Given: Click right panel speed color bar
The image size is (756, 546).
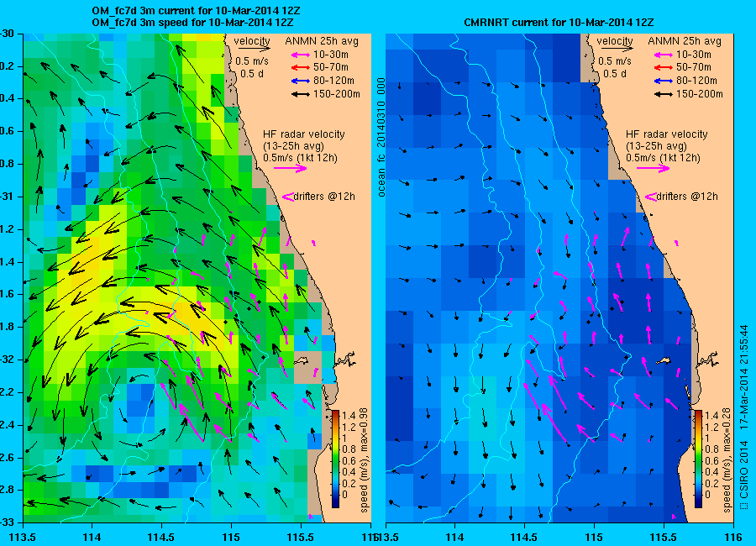Looking at the screenshot, I should point(698,459).
